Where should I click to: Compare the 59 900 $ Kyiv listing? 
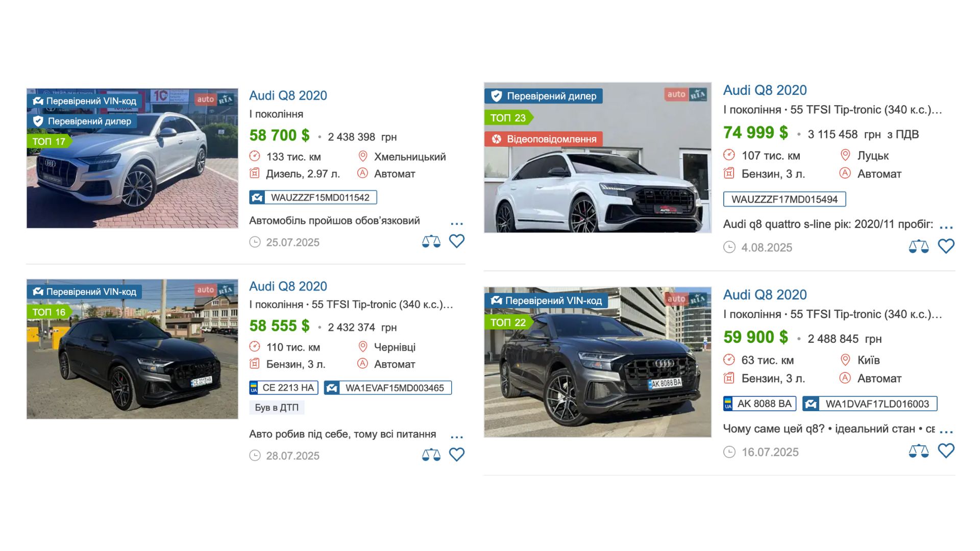tap(918, 451)
